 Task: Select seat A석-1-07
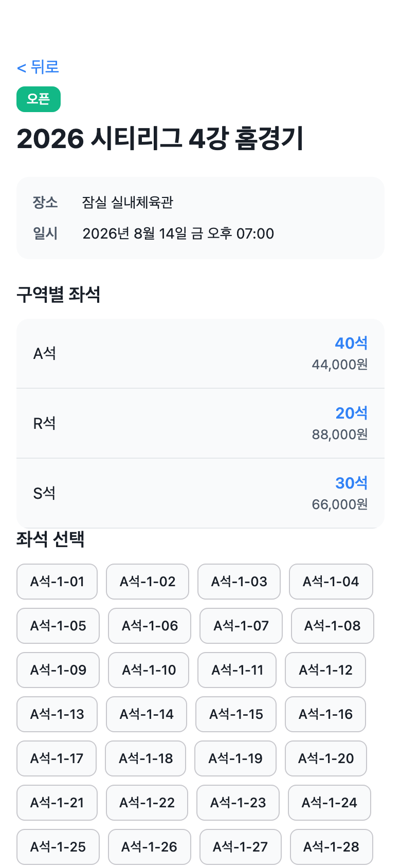tap(241, 626)
